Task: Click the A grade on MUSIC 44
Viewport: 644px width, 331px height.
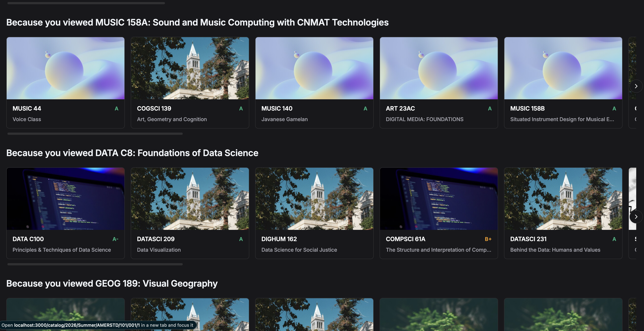Action: (116, 109)
